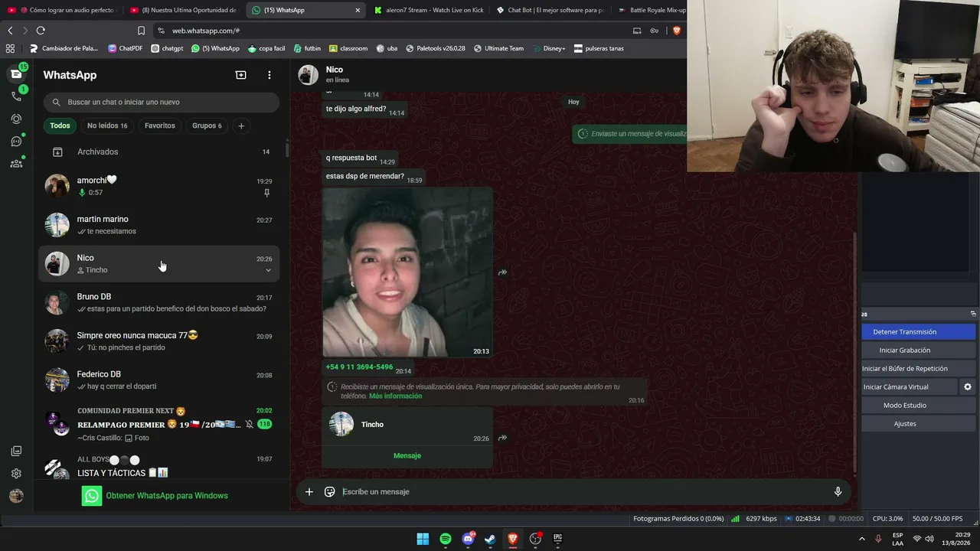Open Más información link
Screen dimensions: 980x551
tap(396, 396)
